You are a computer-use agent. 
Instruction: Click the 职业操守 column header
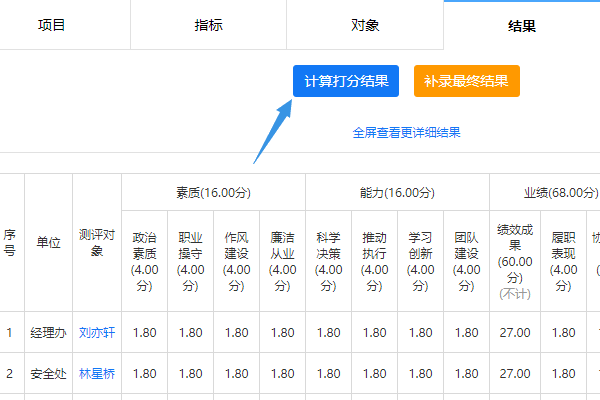pyautogui.click(x=191, y=261)
